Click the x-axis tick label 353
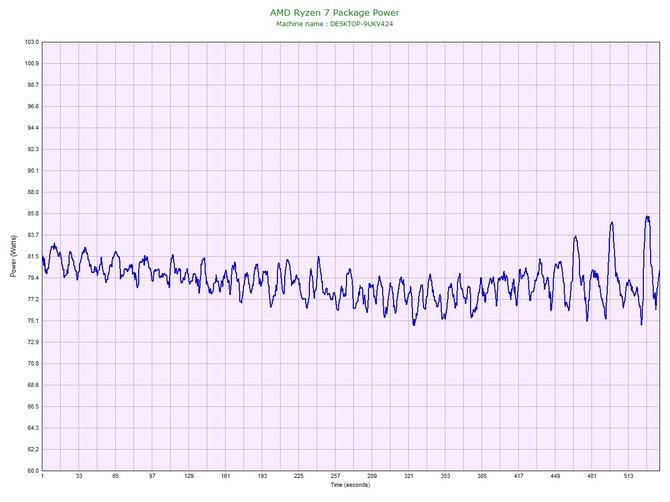This screenshot has height=502, width=670. (445, 476)
